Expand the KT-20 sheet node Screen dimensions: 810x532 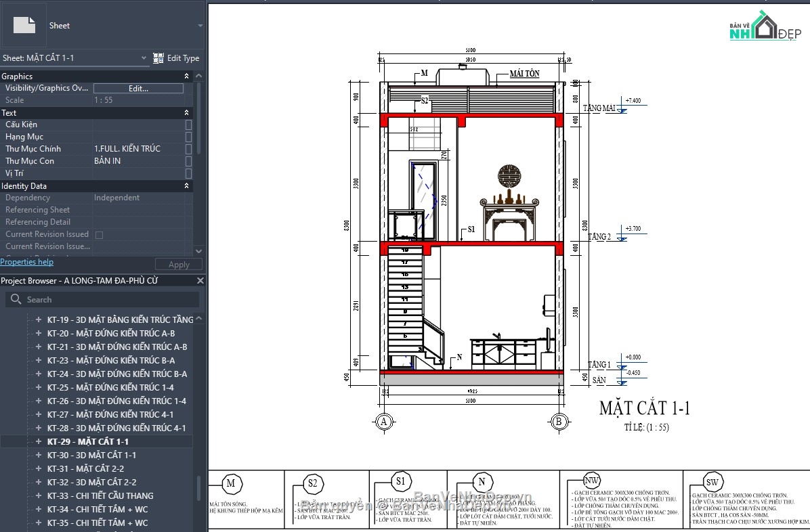click(38, 333)
